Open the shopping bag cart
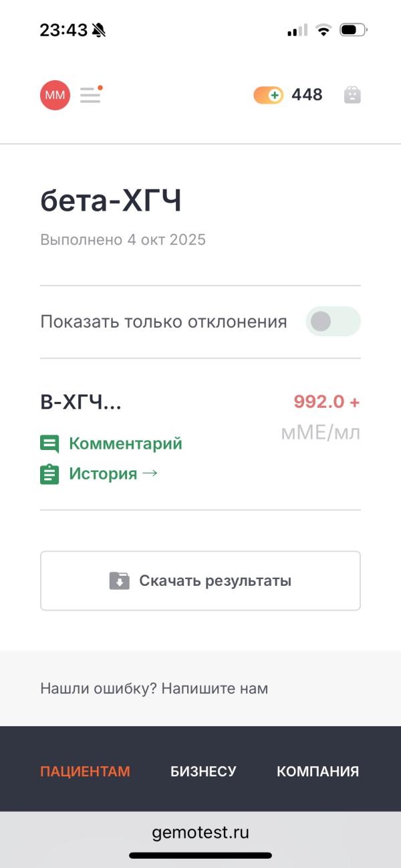 tap(352, 95)
